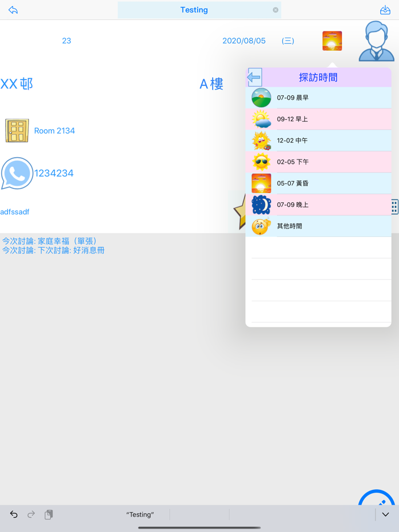Dismiss keyboard with the down chevron
Screen dimensions: 399x532
[x=385, y=514]
